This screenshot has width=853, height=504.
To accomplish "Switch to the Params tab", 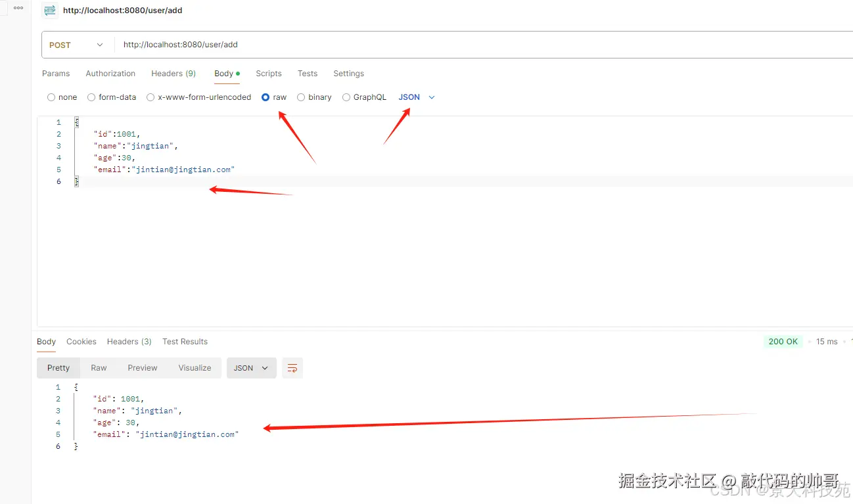I will point(56,74).
